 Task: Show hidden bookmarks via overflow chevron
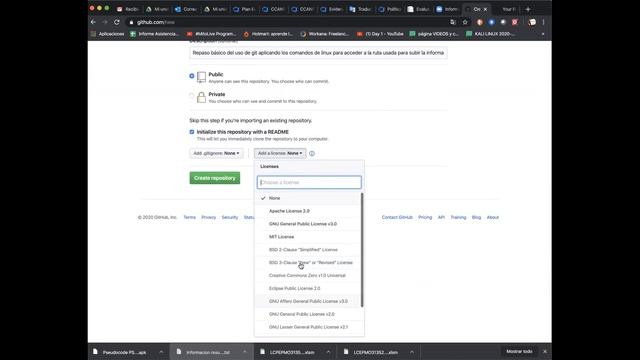pyautogui.click(x=543, y=34)
